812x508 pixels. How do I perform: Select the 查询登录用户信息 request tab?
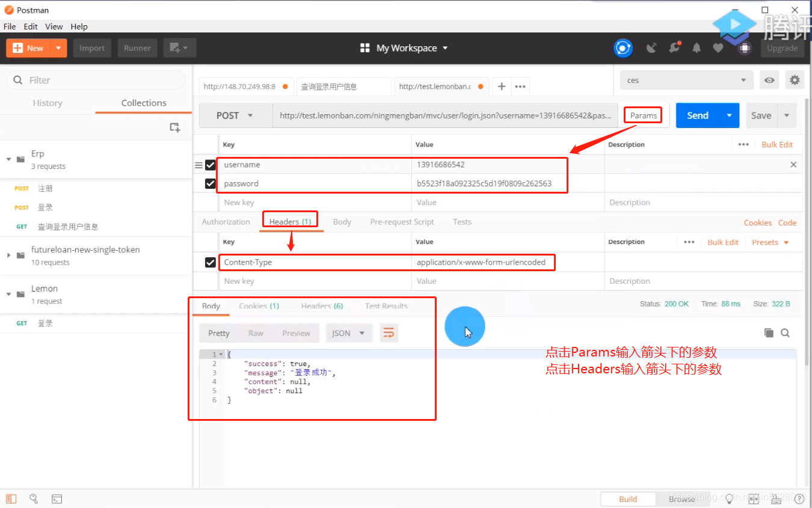click(343, 87)
